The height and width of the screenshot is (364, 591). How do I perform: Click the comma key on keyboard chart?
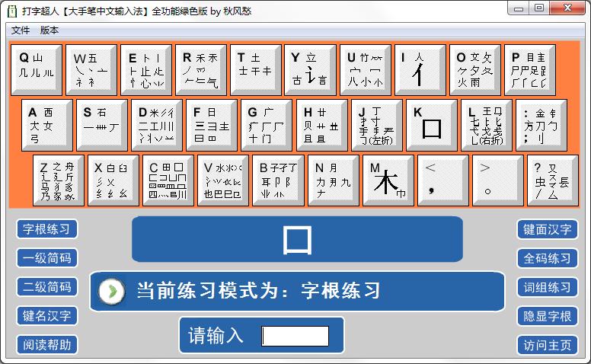tap(443, 180)
